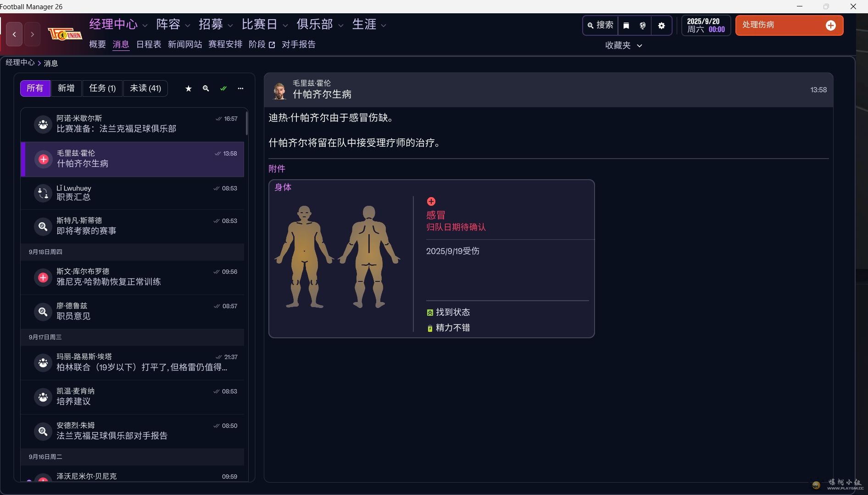Click the globe icon next to the bookmark

643,26
